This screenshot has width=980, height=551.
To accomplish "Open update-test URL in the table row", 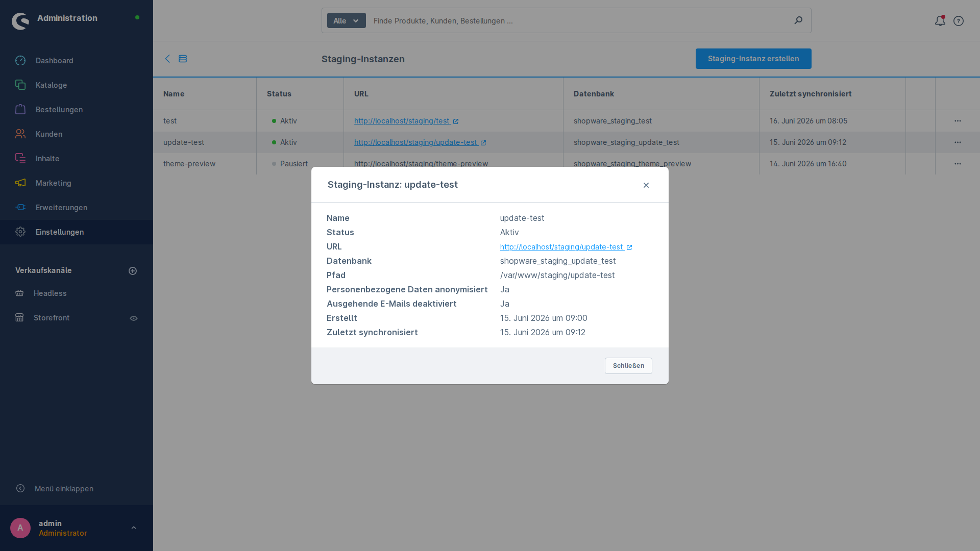I will pos(420,142).
